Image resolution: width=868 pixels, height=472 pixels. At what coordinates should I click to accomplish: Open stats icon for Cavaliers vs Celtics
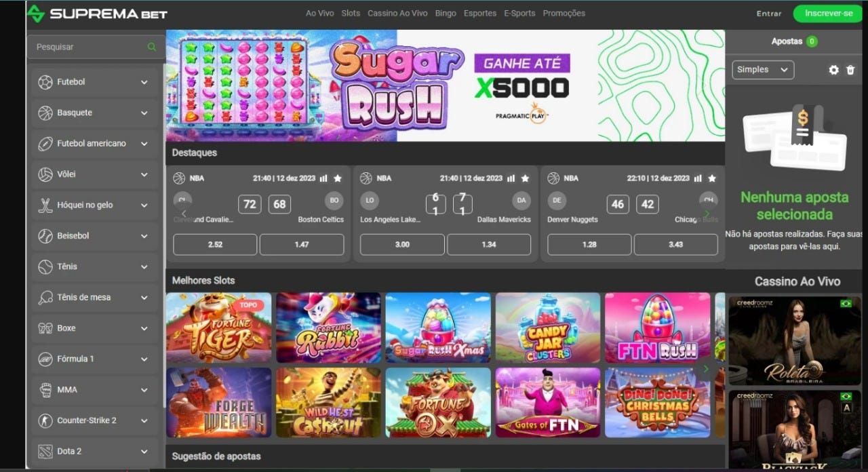323,178
